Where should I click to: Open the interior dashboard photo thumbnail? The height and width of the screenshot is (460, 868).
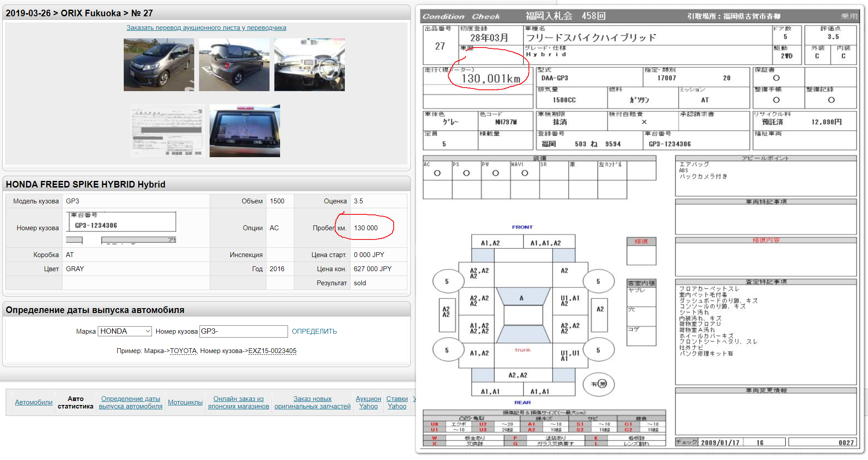[x=310, y=65]
